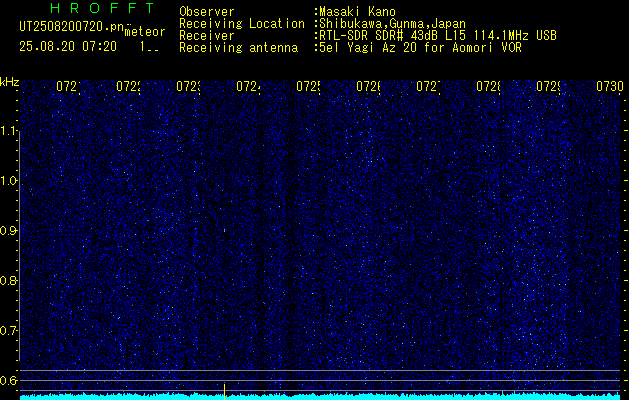Click Shibukawa,Gunma,Japan location text

(x=392, y=24)
